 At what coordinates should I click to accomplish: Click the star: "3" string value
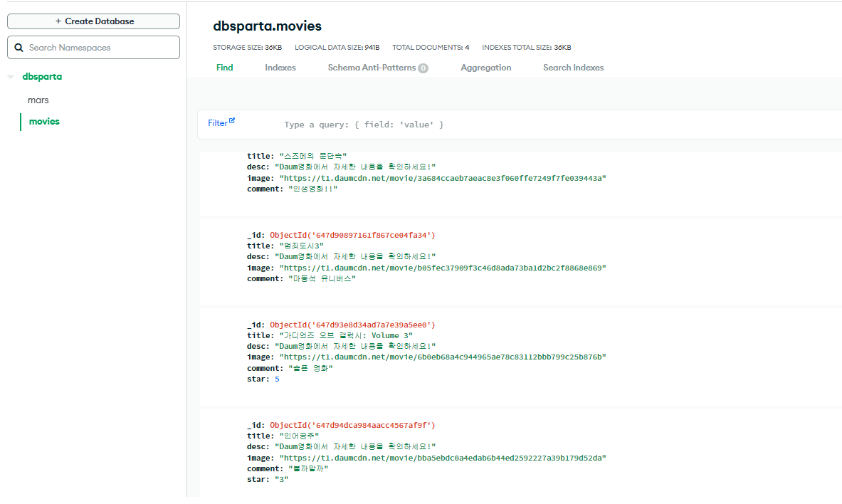[x=281, y=480]
